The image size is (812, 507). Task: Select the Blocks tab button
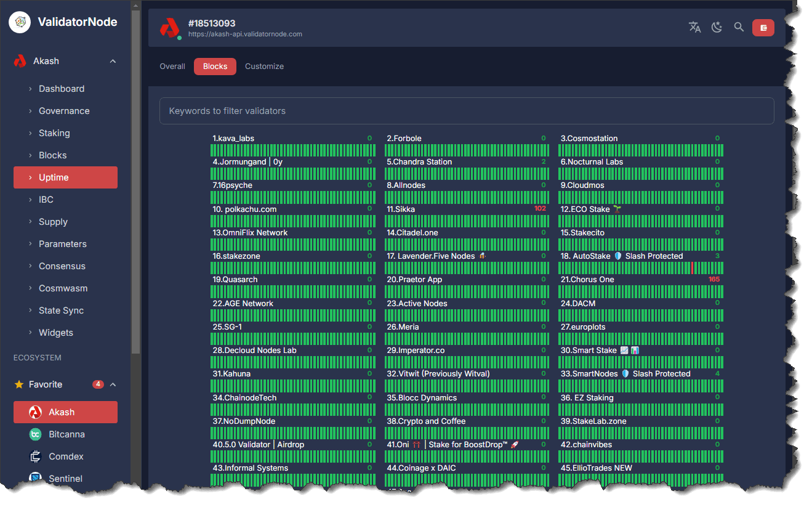tap(215, 67)
